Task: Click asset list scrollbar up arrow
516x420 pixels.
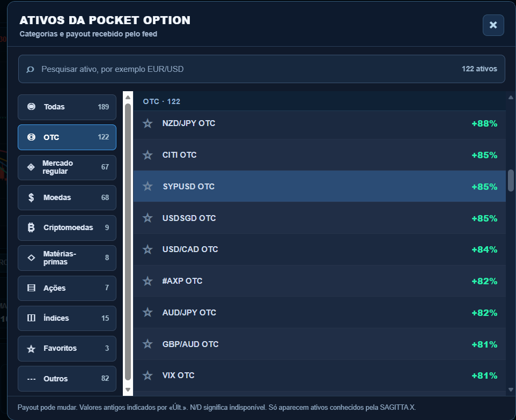Action: (511, 98)
